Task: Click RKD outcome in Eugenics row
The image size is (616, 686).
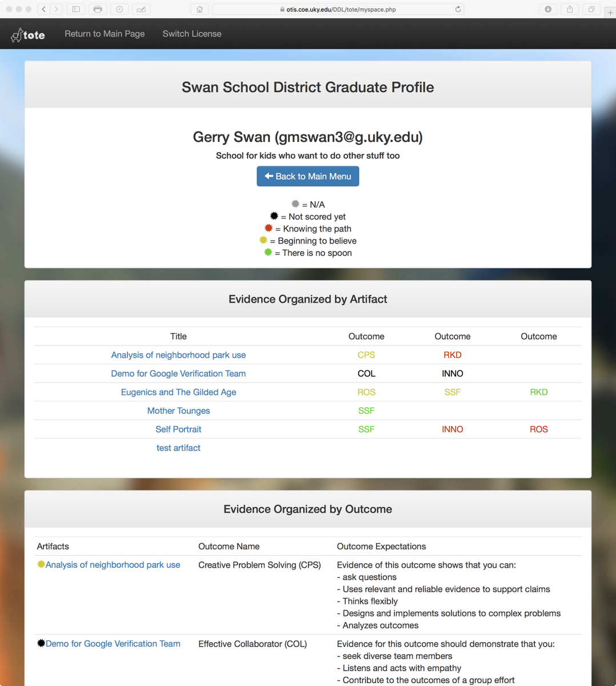Action: tap(539, 392)
